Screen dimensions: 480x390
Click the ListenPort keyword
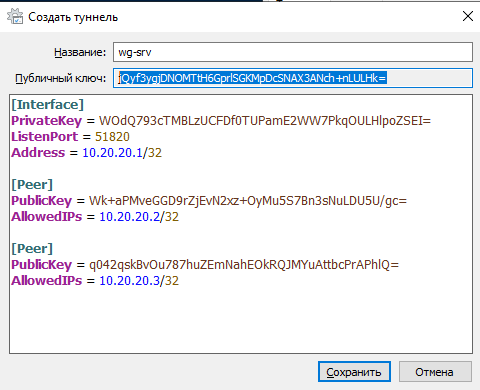coord(44,137)
